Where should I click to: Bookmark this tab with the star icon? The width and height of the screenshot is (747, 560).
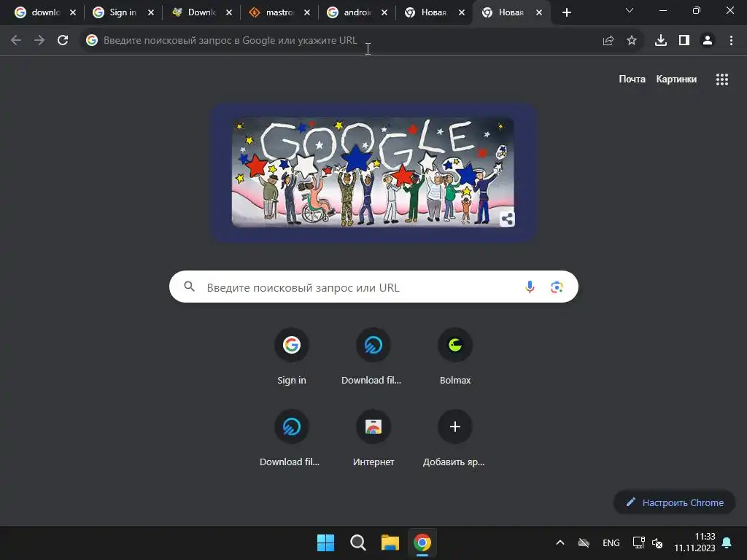[x=632, y=41]
